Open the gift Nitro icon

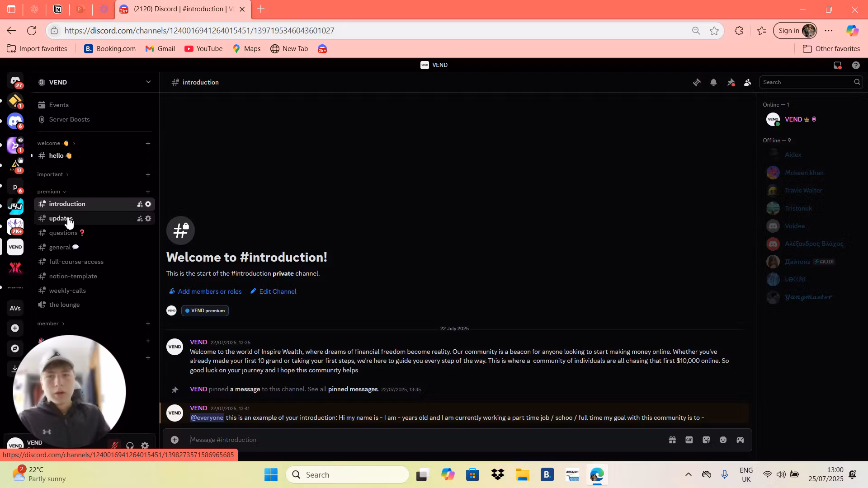[672, 440]
